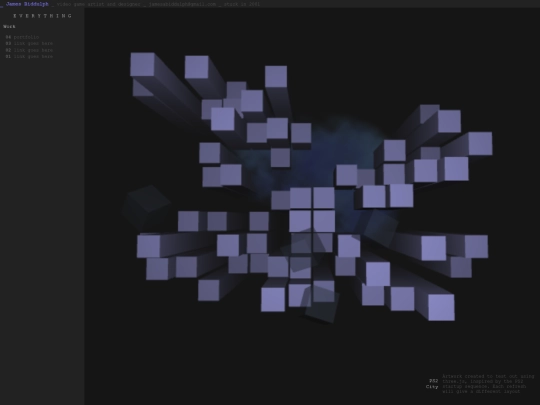Click the artwork description mentioning three.js
The height and width of the screenshot is (405, 540).
point(488,384)
